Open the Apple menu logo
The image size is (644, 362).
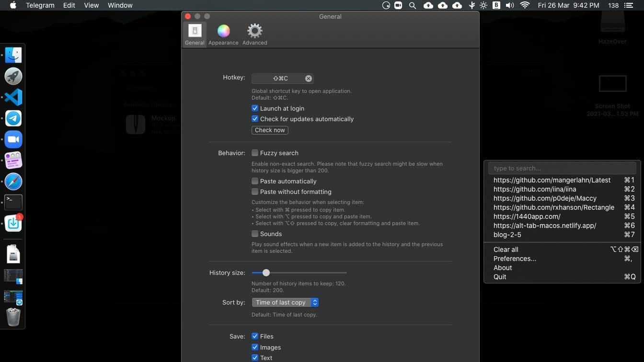coord(13,5)
